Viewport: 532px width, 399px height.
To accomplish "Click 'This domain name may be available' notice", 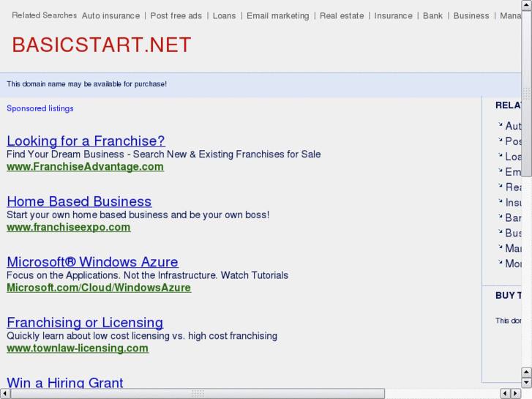I will (86, 84).
